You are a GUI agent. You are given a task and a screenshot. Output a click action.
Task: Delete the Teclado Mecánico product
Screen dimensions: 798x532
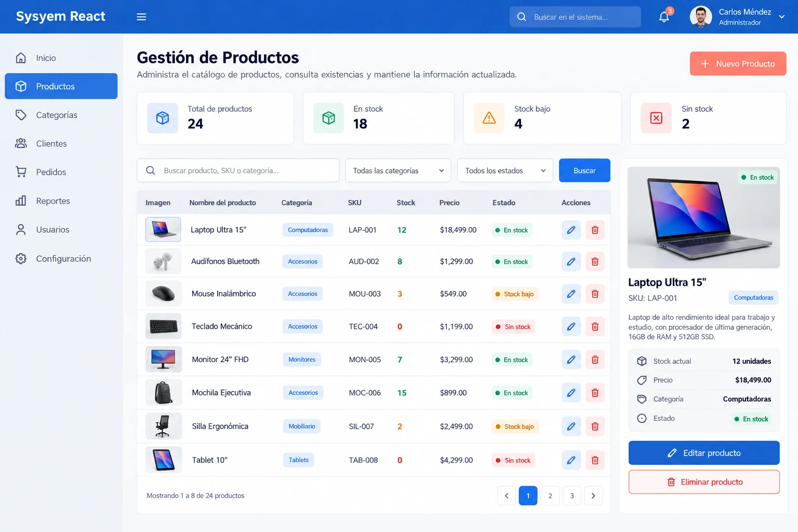tap(595, 327)
